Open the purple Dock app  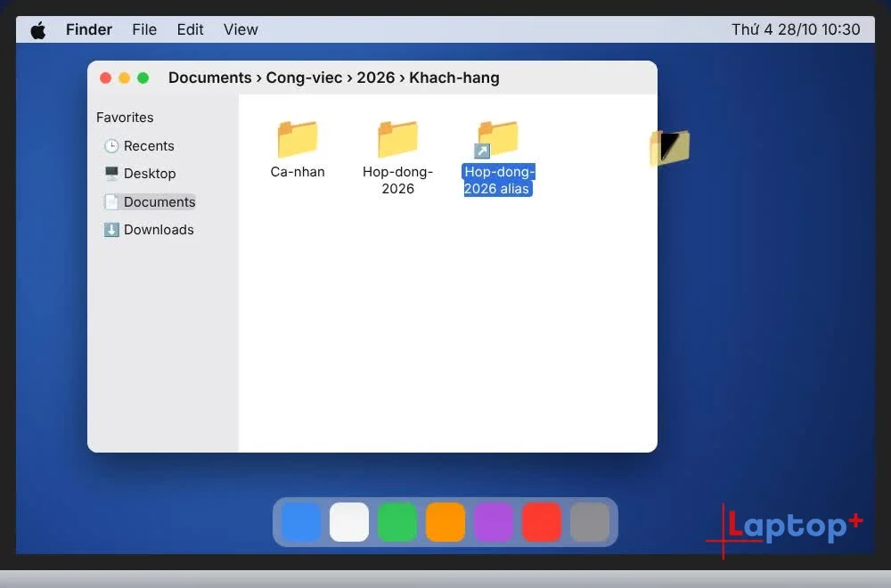[x=494, y=522]
